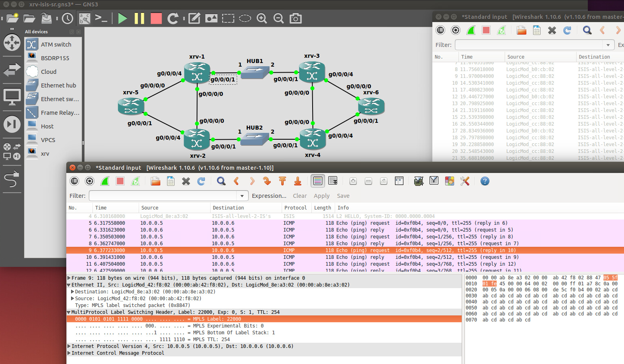This screenshot has height=364, width=624.
Task: Find packet magnifier in front Wireshark
Action: coord(221,181)
